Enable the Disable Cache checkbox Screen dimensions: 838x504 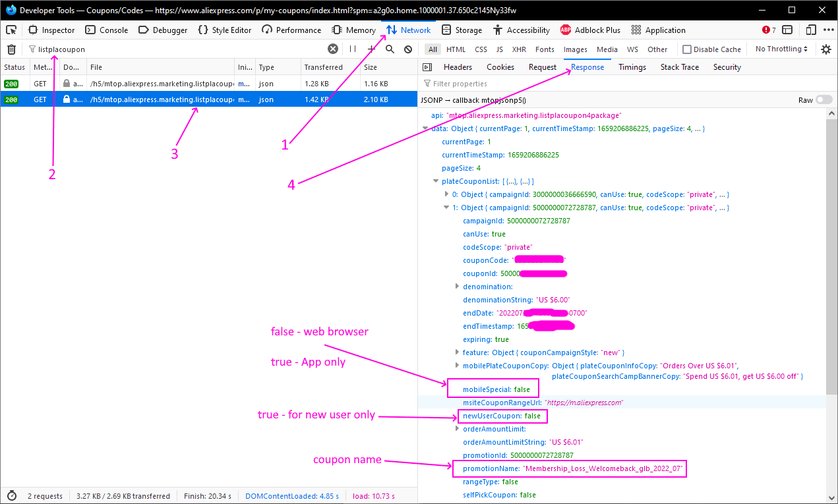pos(687,49)
